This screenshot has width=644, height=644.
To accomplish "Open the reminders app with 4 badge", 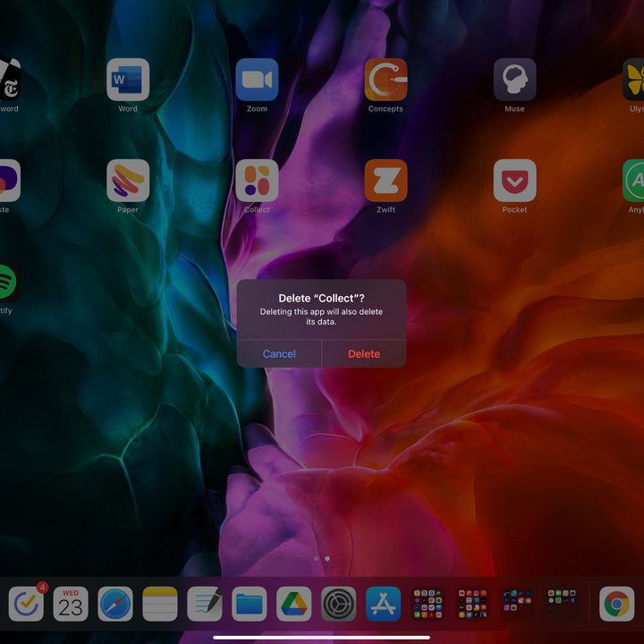I will [26, 604].
